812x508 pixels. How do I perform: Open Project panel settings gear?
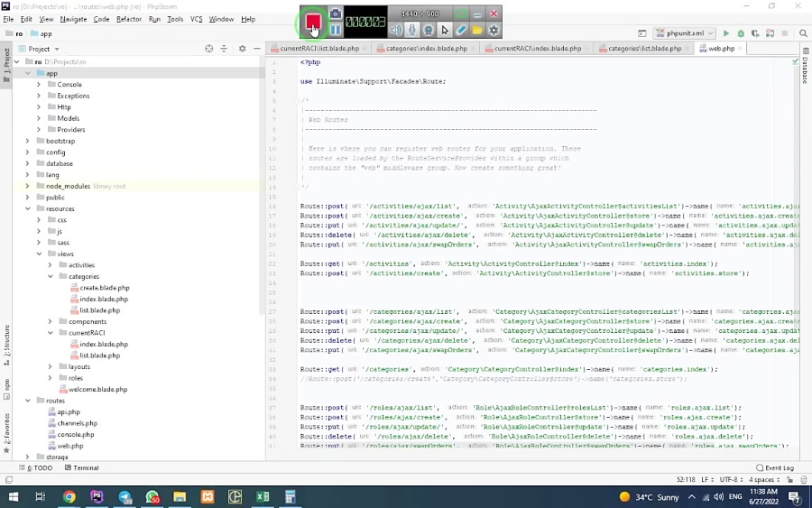[x=242, y=49]
